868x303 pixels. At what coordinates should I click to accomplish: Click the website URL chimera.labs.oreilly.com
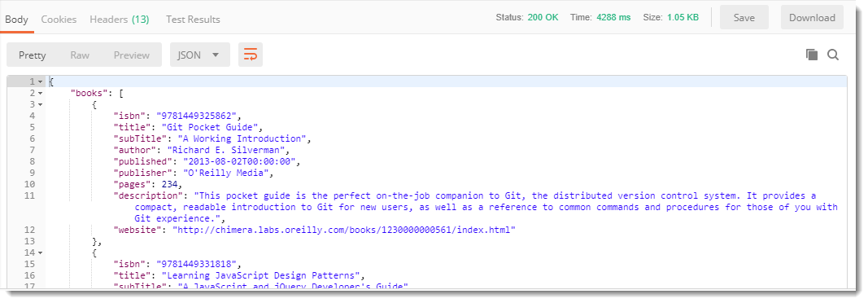point(344,230)
